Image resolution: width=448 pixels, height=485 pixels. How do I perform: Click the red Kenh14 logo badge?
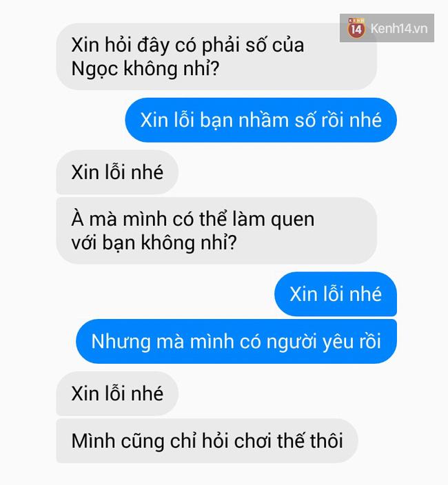[x=356, y=28]
